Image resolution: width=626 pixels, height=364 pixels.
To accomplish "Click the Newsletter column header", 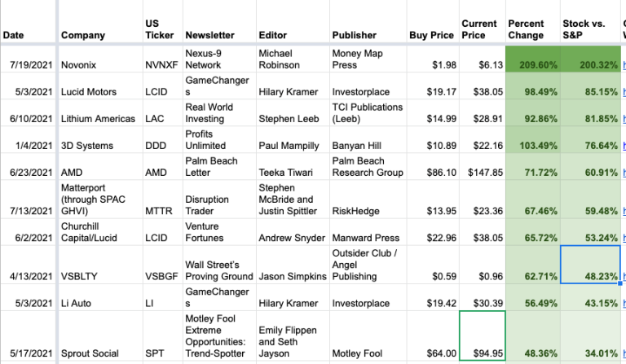I will click(210, 35).
